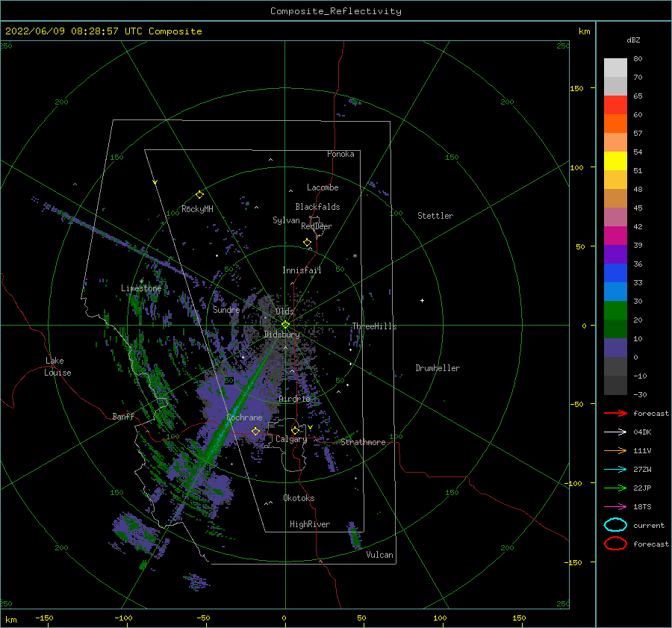Click the Okotoks label

pos(299,498)
